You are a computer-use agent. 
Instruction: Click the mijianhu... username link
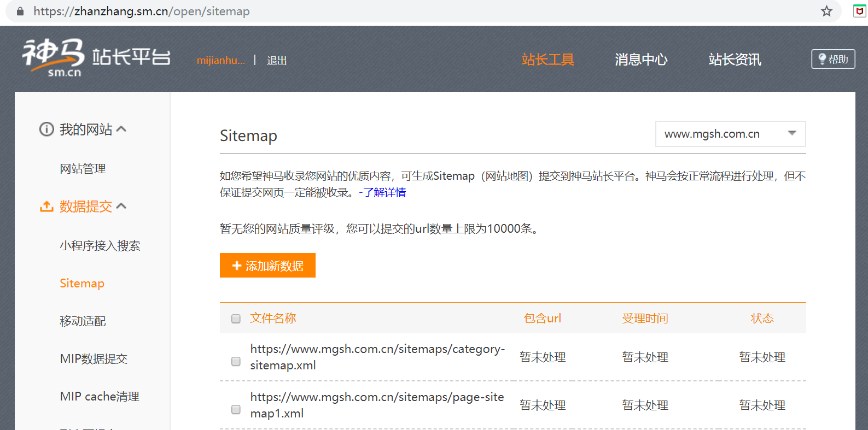[x=221, y=60]
